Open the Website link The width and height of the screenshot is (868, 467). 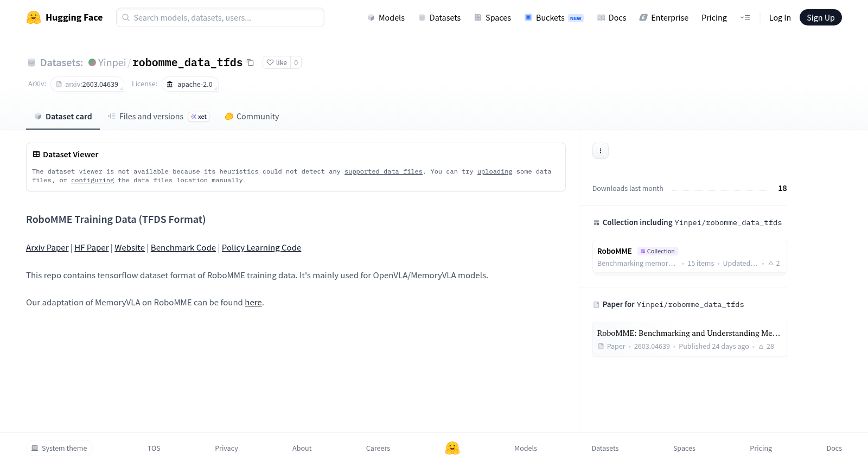pos(130,248)
